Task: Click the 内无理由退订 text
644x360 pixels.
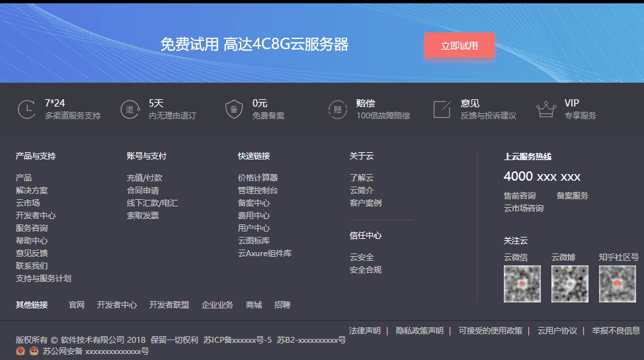Action: click(173, 116)
